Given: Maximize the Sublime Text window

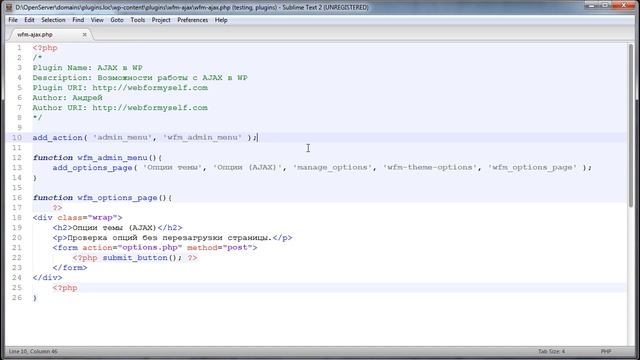Looking at the screenshot, I should pyautogui.click(x=606, y=5).
